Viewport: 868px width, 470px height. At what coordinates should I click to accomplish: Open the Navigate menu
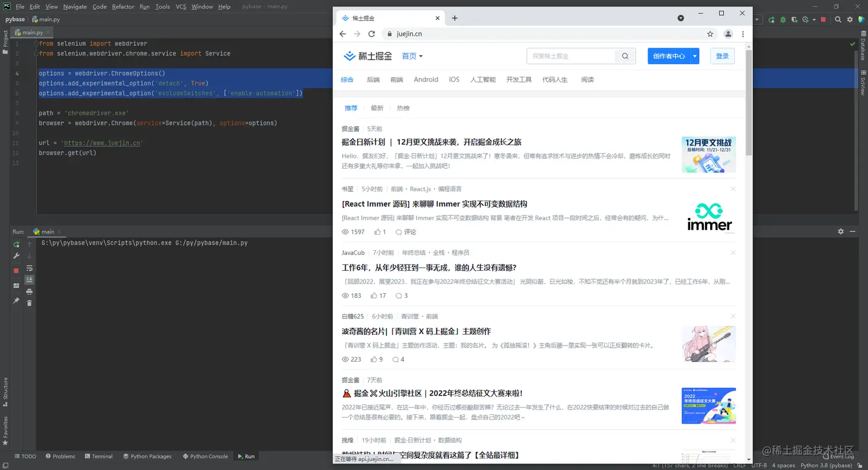(x=75, y=7)
